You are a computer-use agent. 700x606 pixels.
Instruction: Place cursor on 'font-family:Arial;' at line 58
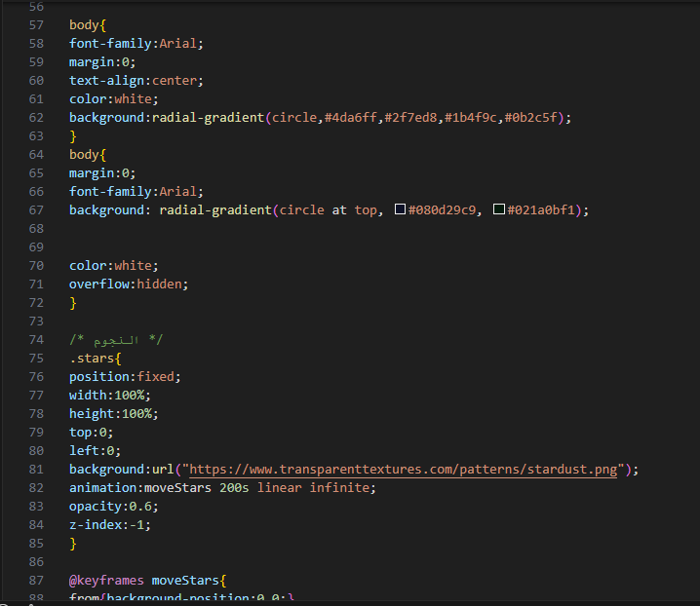tap(136, 43)
